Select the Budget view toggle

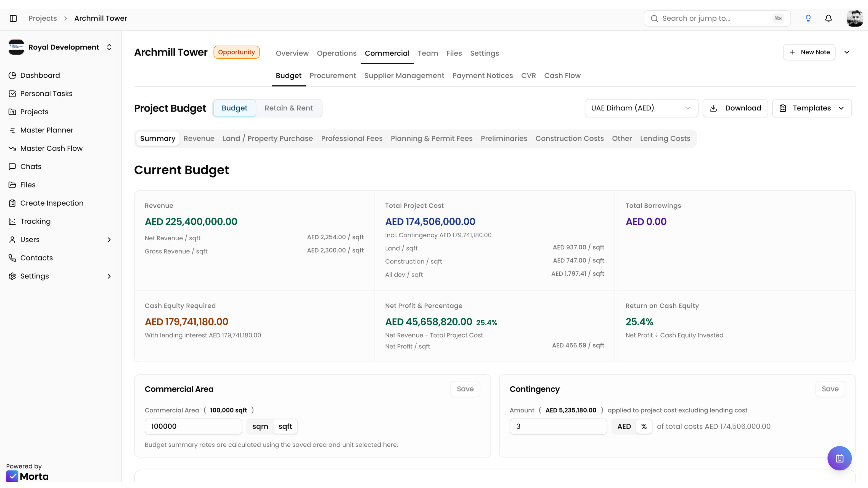[x=235, y=108]
